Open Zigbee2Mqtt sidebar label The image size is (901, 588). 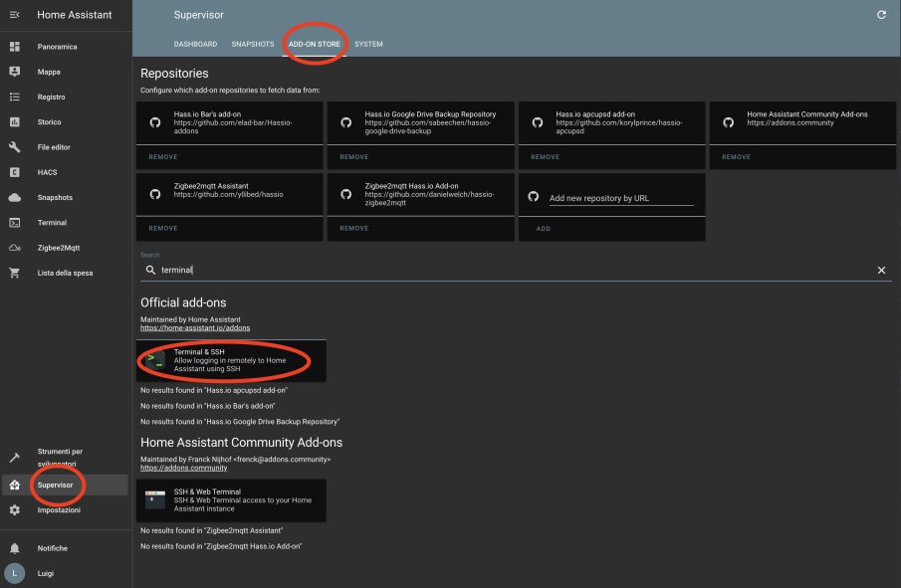pos(59,248)
